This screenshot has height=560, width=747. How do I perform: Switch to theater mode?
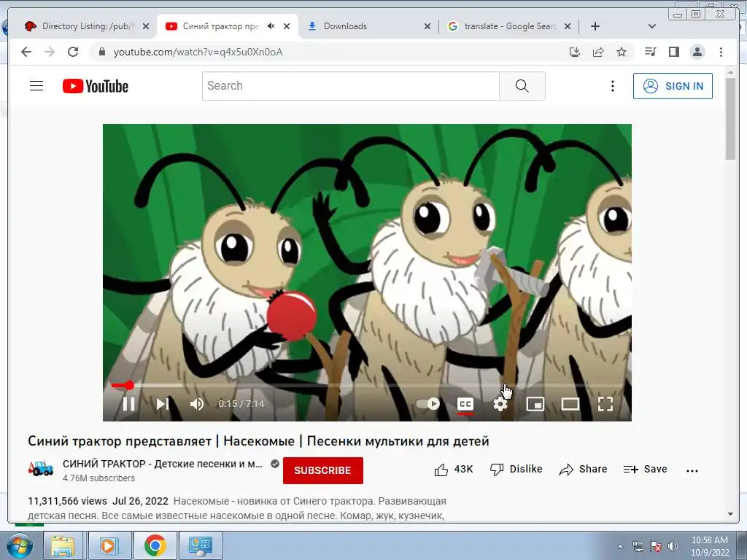click(x=570, y=404)
